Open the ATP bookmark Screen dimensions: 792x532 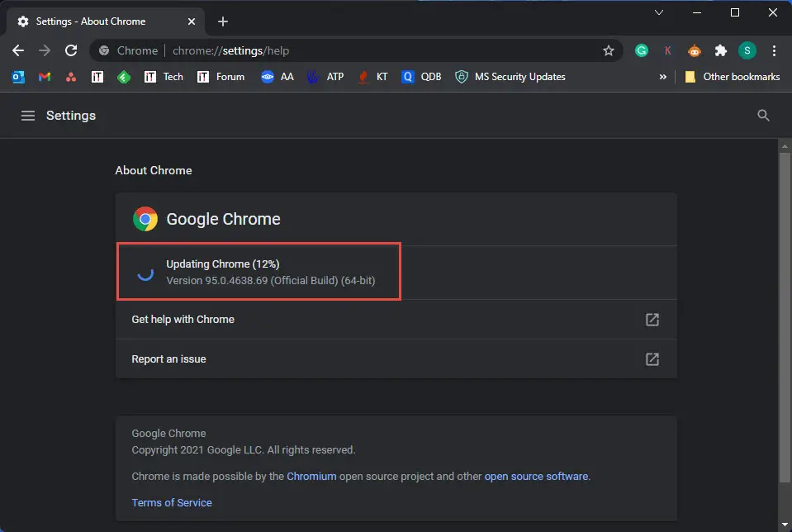(325, 77)
